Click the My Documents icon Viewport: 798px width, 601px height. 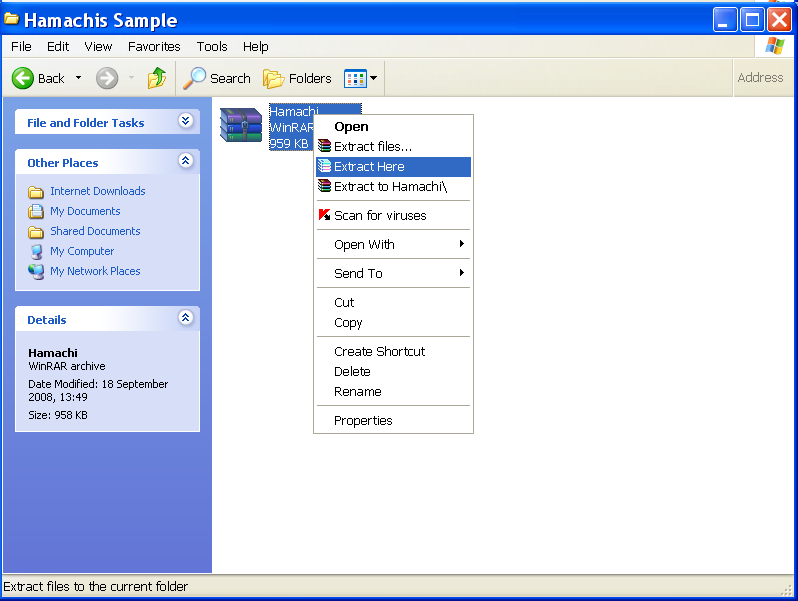(36, 211)
